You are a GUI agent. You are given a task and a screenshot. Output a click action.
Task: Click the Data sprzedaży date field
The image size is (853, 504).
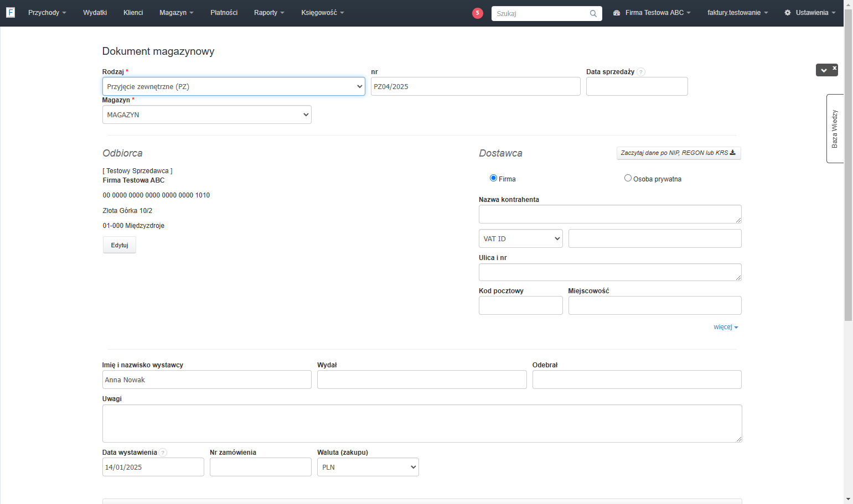click(637, 86)
